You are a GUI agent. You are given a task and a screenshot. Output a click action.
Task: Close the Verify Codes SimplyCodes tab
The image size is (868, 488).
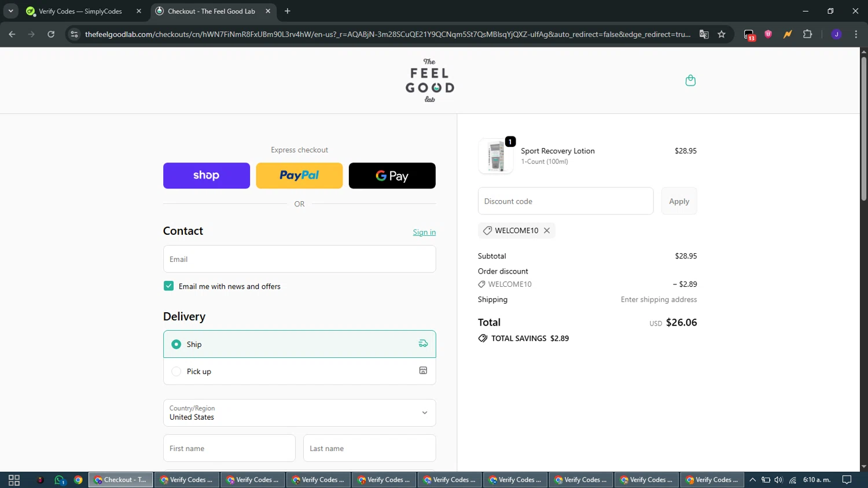(139, 11)
